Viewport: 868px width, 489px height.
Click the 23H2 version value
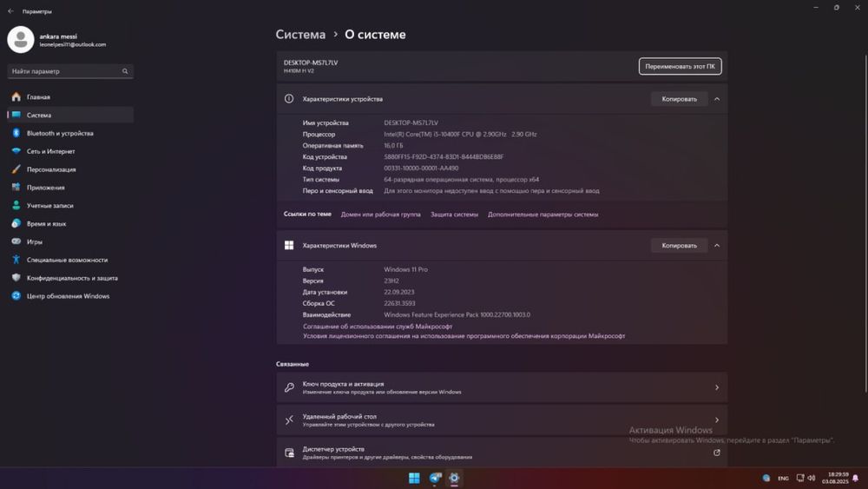[x=391, y=281]
